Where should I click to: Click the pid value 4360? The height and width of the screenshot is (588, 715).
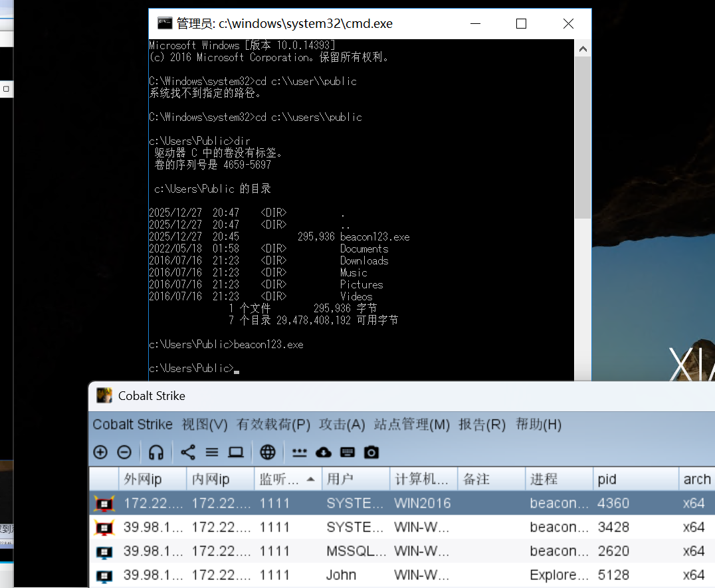(x=613, y=503)
